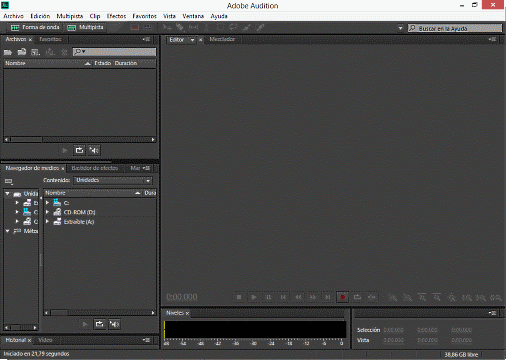The height and width of the screenshot is (360, 506).
Task: Open the Multipista menu
Action: click(69, 16)
